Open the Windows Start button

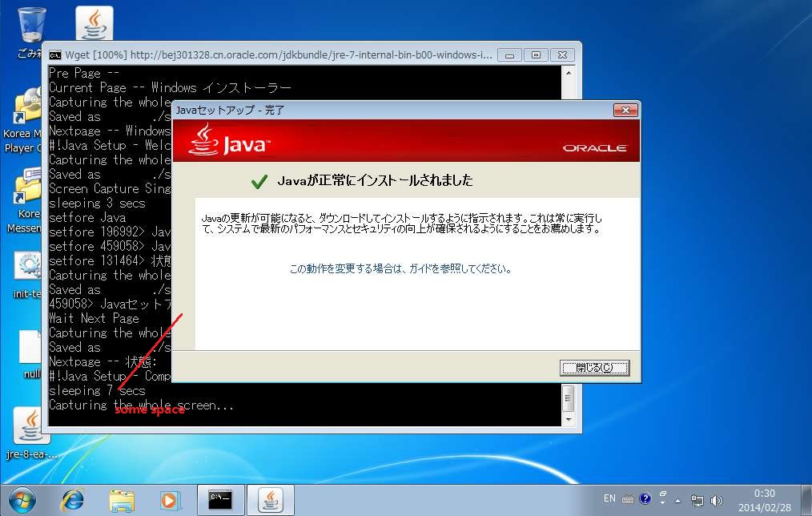(22, 500)
